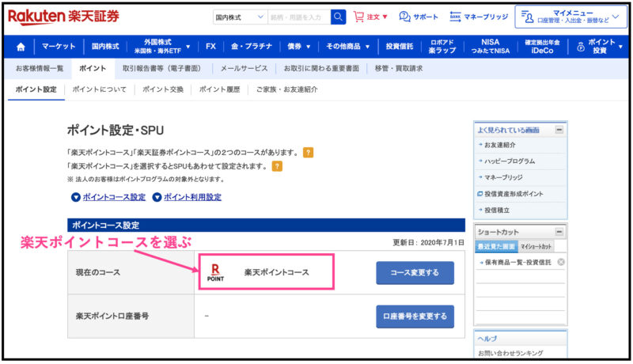The height and width of the screenshot is (364, 633).
Task: Open the ポイント履歴 sub-tab
Action: (220, 89)
